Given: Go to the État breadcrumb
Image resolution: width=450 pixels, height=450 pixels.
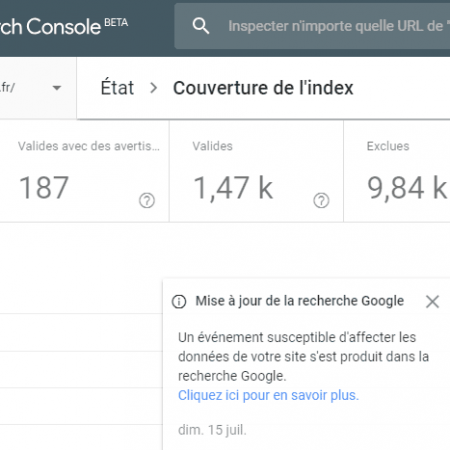Looking at the screenshot, I should point(117,88).
